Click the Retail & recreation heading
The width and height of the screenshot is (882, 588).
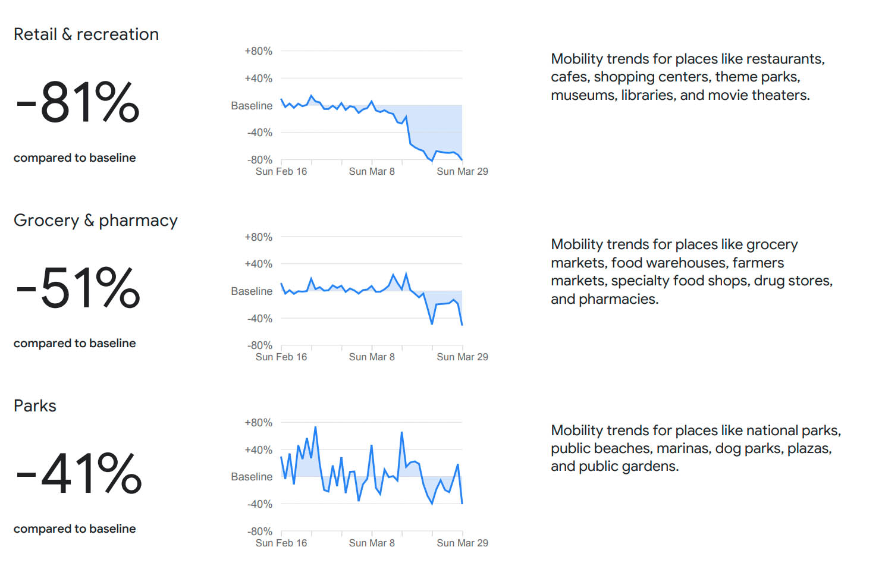pyautogui.click(x=86, y=34)
